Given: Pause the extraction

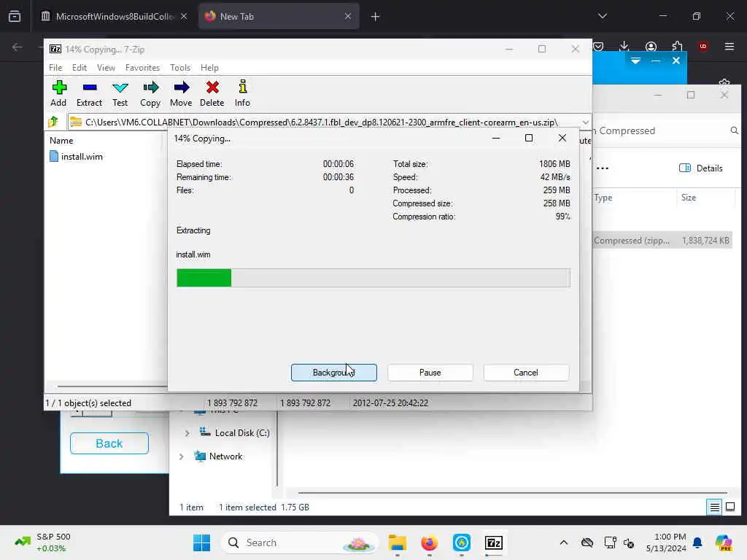Looking at the screenshot, I should click(430, 373).
